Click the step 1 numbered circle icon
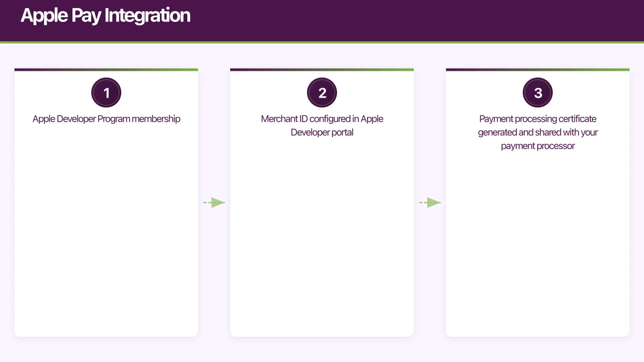Screen dimensions: 644x362 (106, 92)
